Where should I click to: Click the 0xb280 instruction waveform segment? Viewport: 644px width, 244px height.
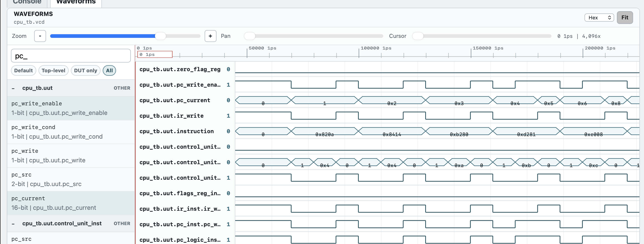coord(459,131)
